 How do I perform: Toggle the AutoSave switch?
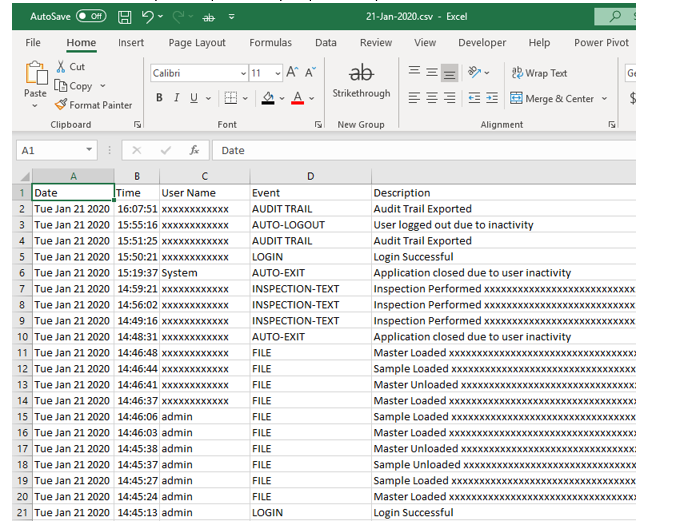[x=91, y=16]
